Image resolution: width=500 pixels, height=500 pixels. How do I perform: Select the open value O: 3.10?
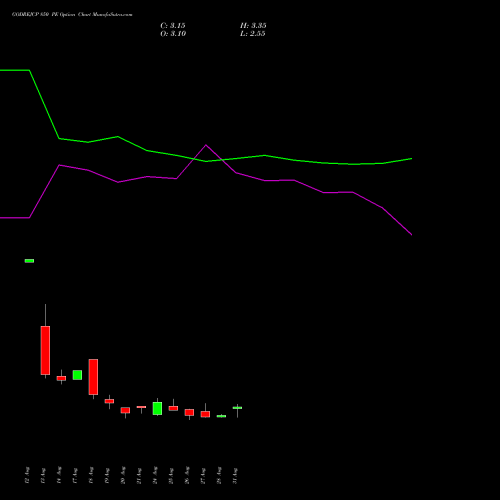pos(173,34)
